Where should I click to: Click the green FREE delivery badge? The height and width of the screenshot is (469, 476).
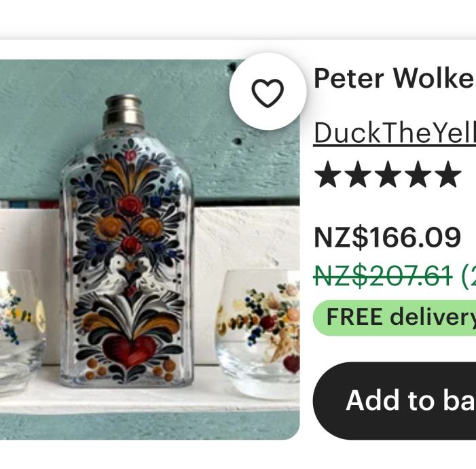pyautogui.click(x=394, y=317)
